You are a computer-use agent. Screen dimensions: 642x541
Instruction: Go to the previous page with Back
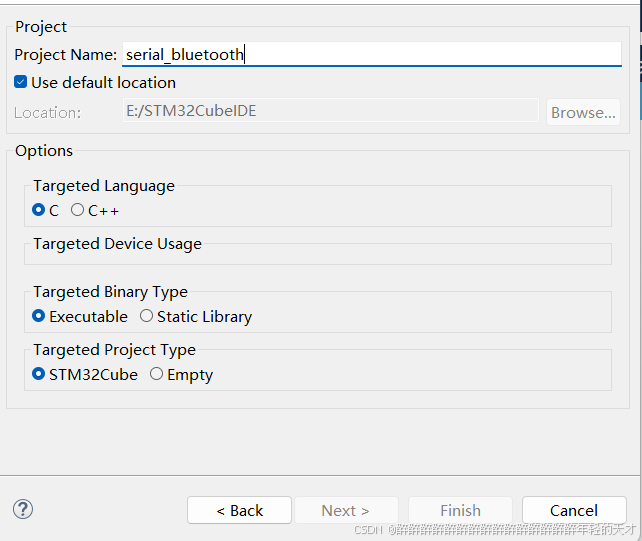[x=240, y=510]
